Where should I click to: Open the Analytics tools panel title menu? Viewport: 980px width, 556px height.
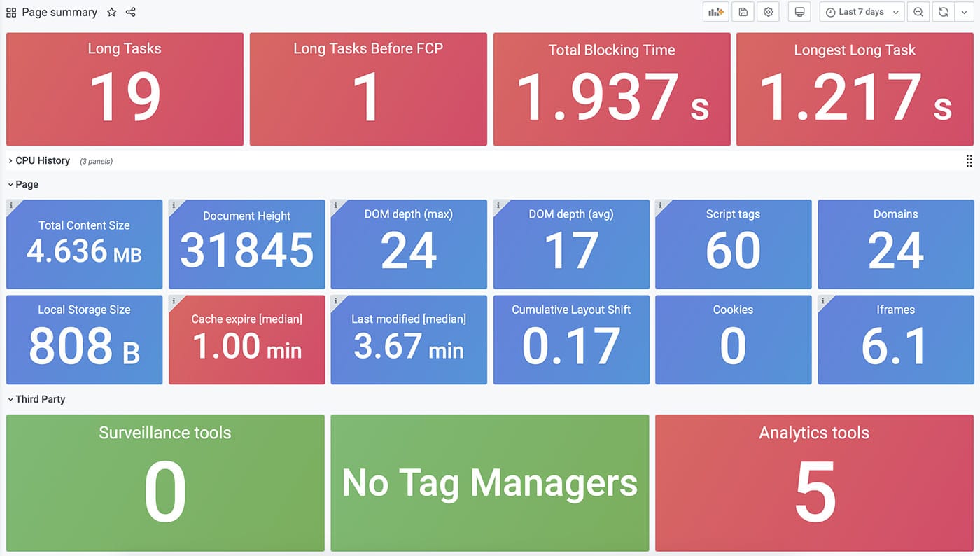point(814,433)
